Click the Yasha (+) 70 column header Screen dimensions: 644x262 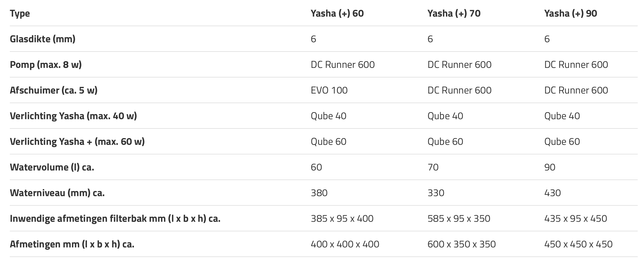pos(454,13)
